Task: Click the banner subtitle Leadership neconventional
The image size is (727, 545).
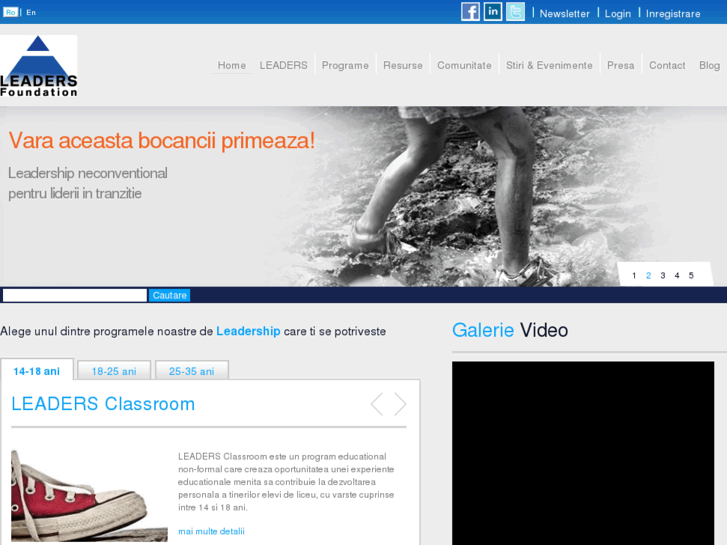Action: (88, 173)
